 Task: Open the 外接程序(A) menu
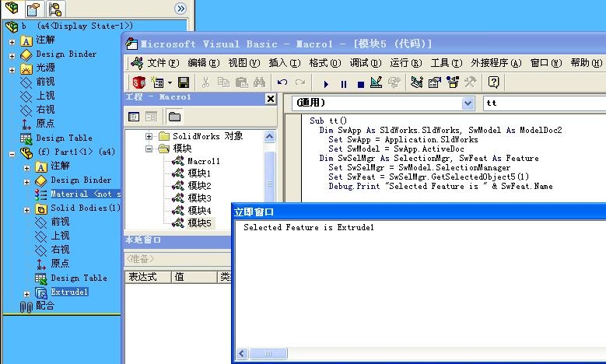pos(496,62)
